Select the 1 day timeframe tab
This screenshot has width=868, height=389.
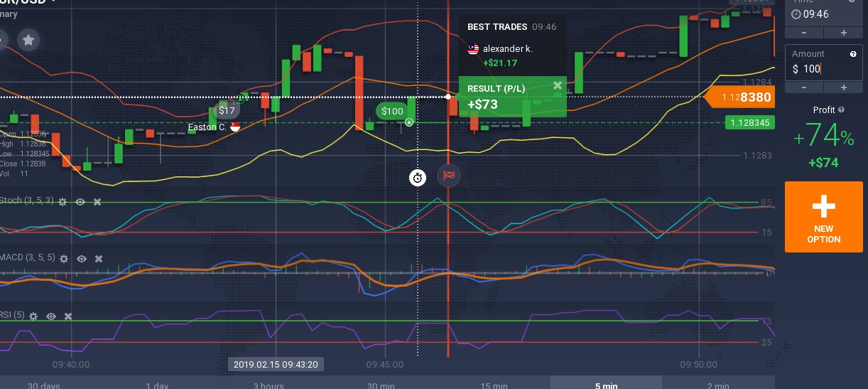tap(157, 385)
